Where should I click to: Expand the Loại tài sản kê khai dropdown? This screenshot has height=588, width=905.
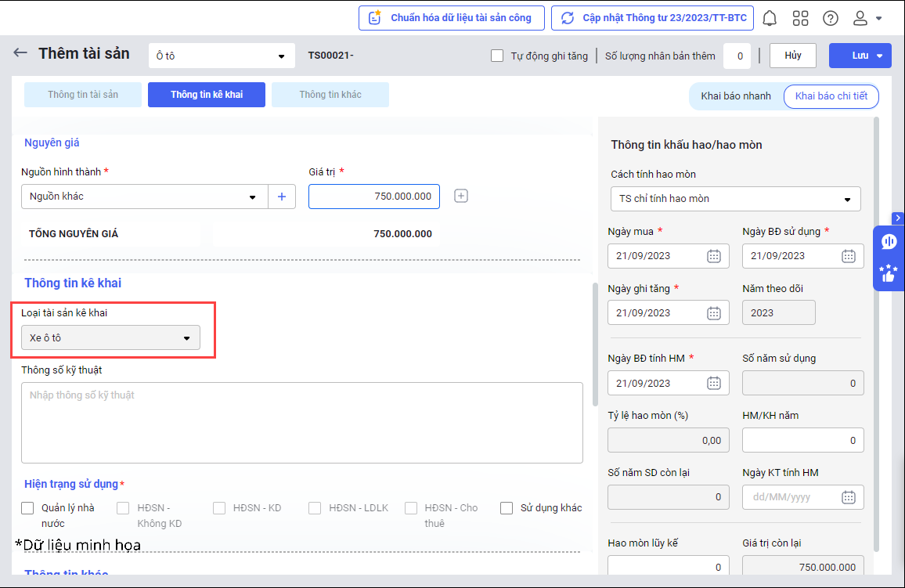[x=110, y=338]
